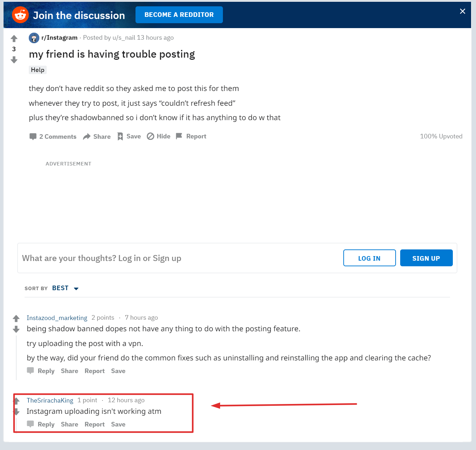476x450 pixels.
Task: Close the Join the discussion banner
Action: [463, 11]
